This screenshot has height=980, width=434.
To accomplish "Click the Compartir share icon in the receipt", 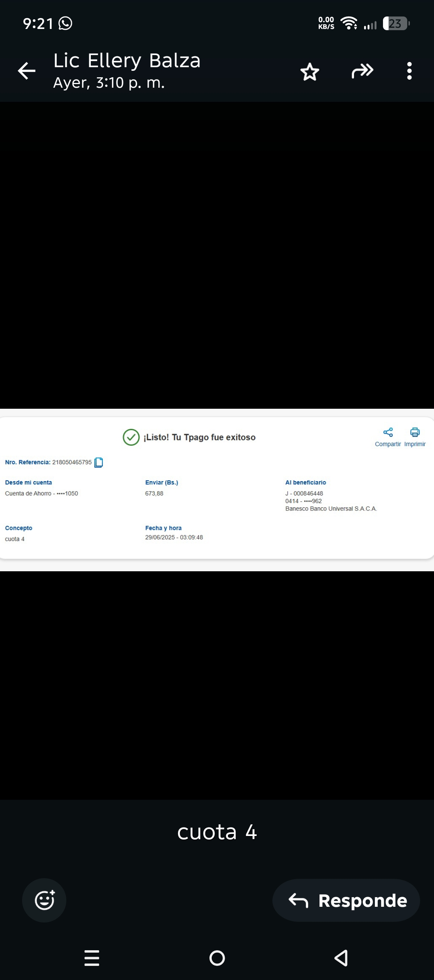I will [x=388, y=432].
